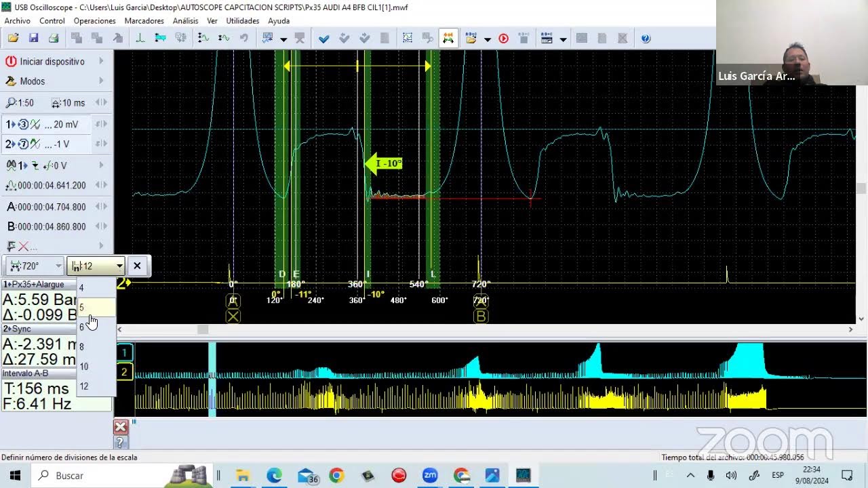Open the Control menu
The height and width of the screenshot is (488, 868).
pos(52,21)
